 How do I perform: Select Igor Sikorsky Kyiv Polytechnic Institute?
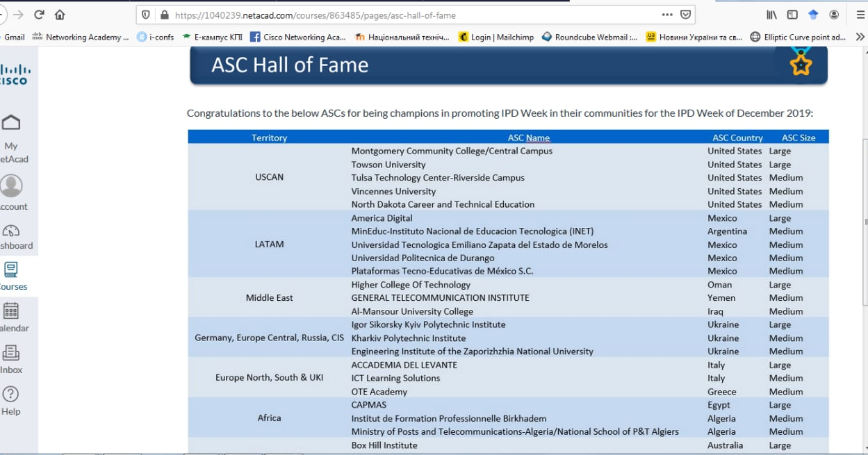[x=428, y=325]
